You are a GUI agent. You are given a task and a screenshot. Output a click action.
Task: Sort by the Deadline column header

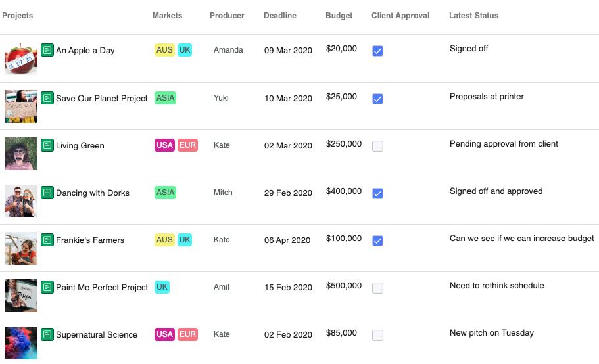point(279,16)
